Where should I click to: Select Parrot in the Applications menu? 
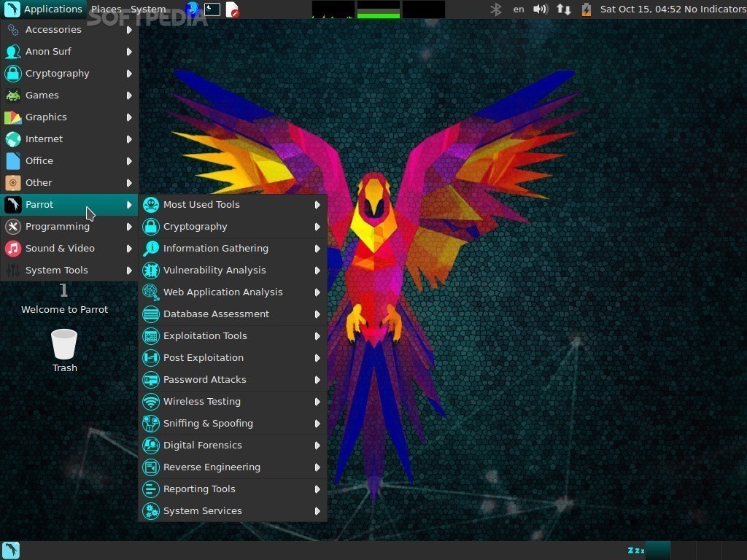pos(69,205)
